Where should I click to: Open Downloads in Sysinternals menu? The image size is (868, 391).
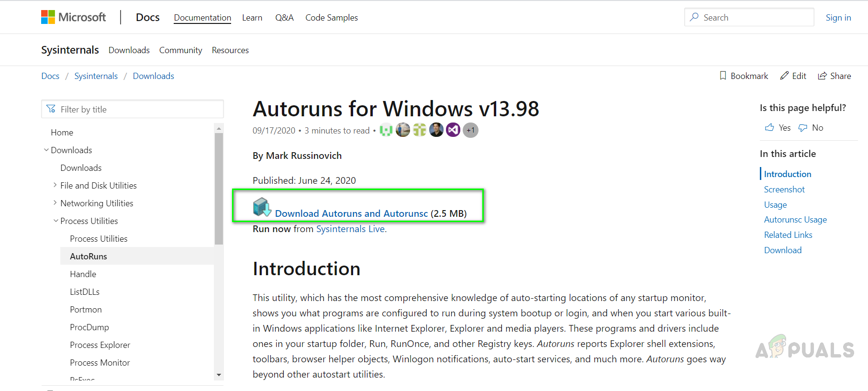[x=129, y=50]
